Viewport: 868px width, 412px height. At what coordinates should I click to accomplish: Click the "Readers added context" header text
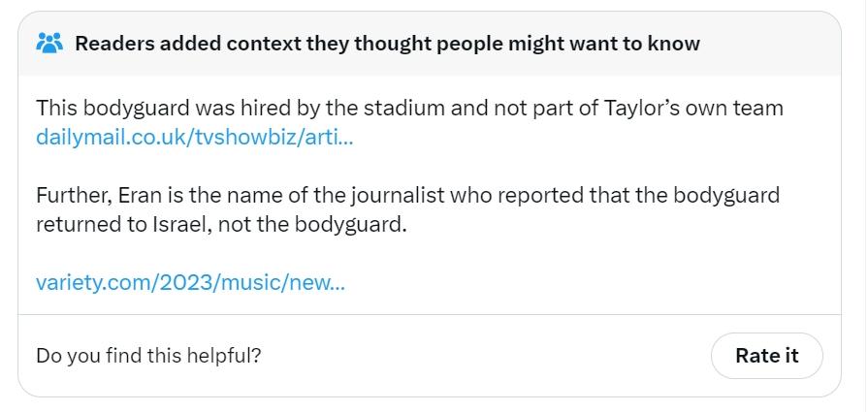tap(386, 44)
